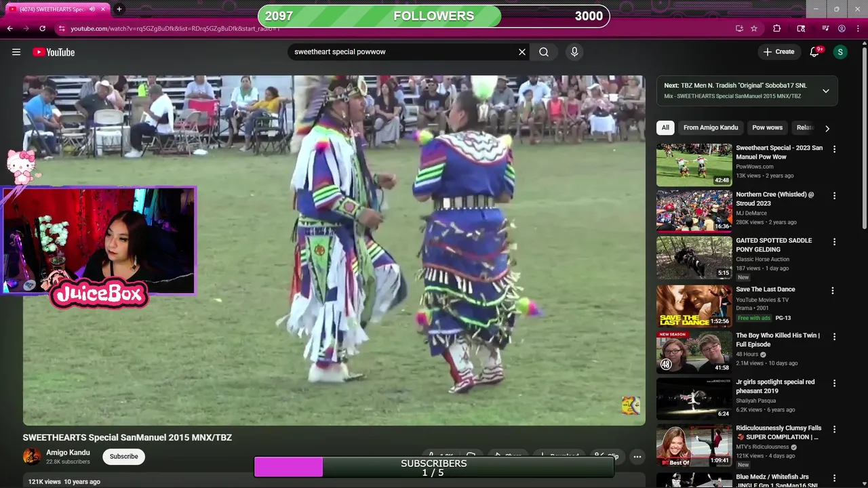Click the browser address bar URL
The height and width of the screenshot is (488, 868).
[175, 28]
